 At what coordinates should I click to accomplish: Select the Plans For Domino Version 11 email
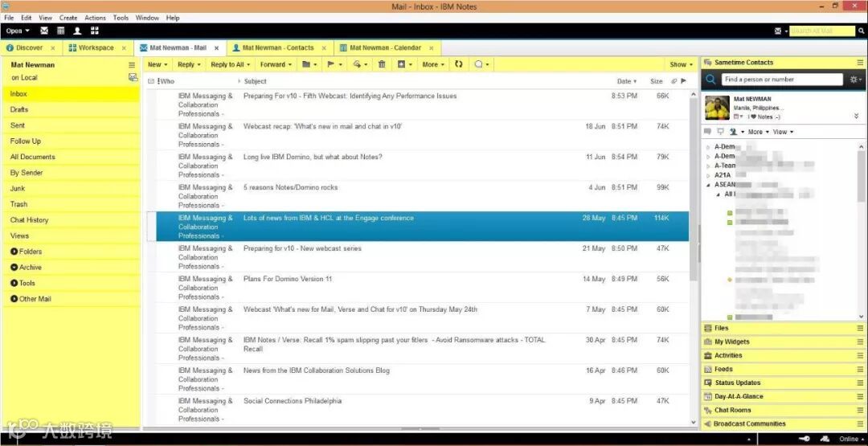[x=417, y=287]
